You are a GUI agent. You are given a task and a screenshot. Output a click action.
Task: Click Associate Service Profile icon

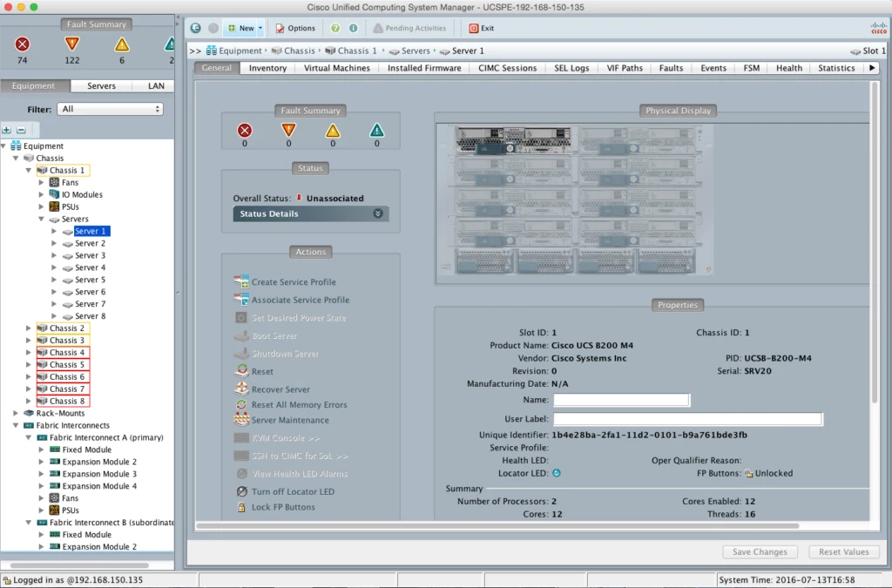pyautogui.click(x=241, y=299)
